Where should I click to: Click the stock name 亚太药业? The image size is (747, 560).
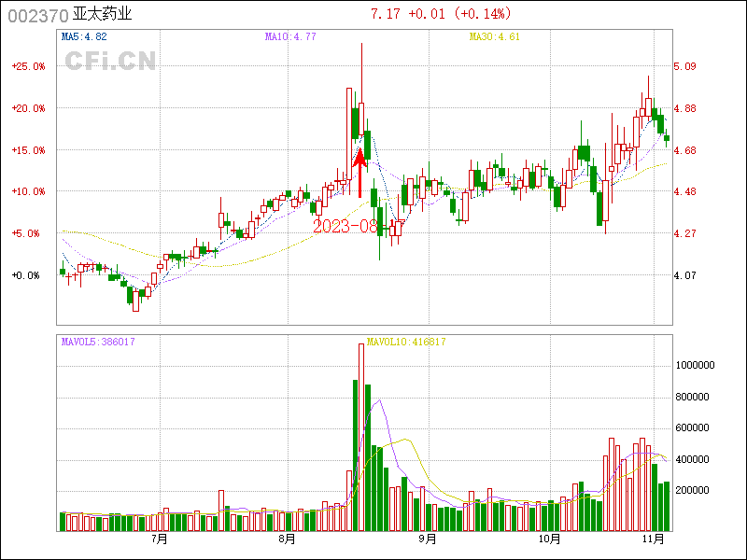coord(102,14)
